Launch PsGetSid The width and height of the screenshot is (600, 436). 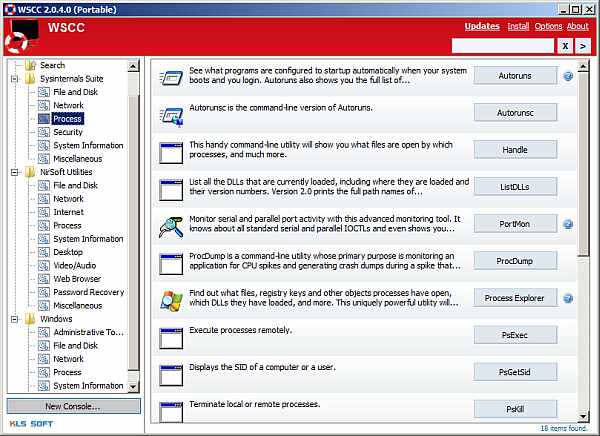point(515,372)
